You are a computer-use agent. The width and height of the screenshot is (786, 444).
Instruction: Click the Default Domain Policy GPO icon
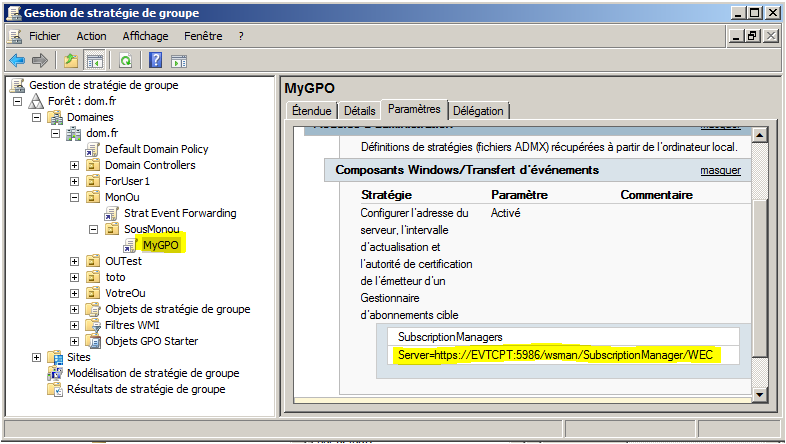tap(92, 149)
